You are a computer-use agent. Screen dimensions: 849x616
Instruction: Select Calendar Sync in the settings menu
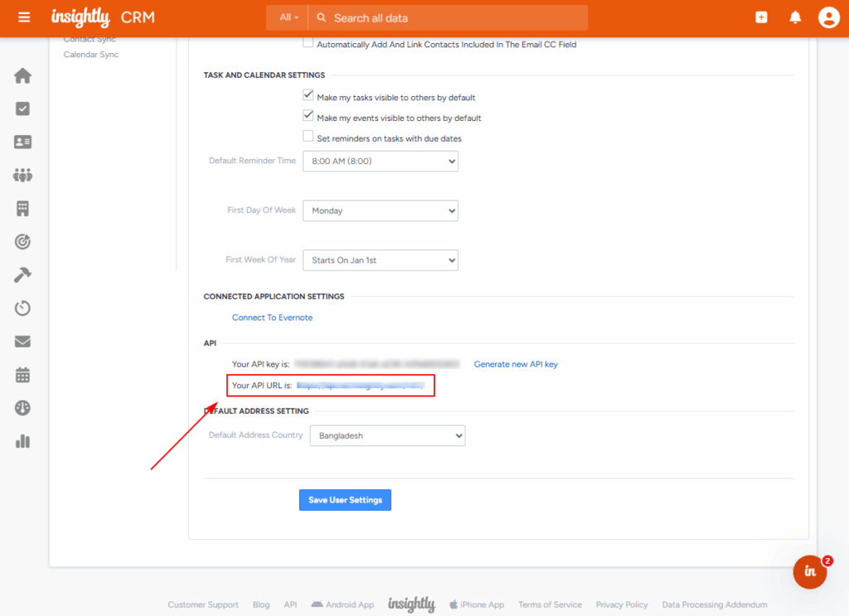point(91,55)
